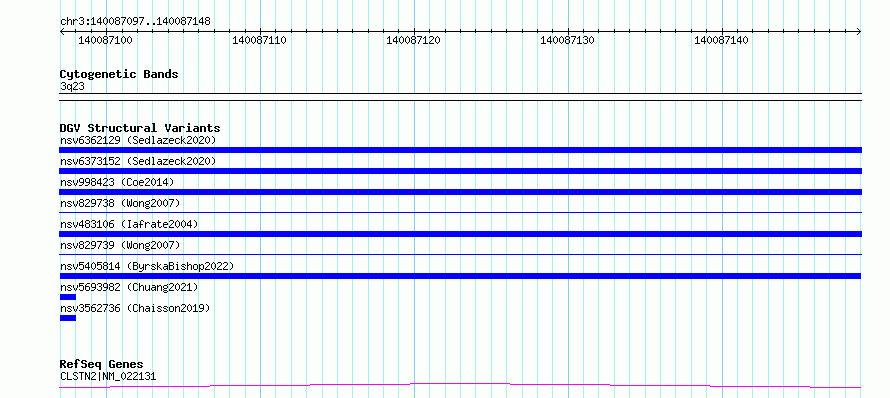
Task: Select the 3q23 band label
Action: (72, 86)
